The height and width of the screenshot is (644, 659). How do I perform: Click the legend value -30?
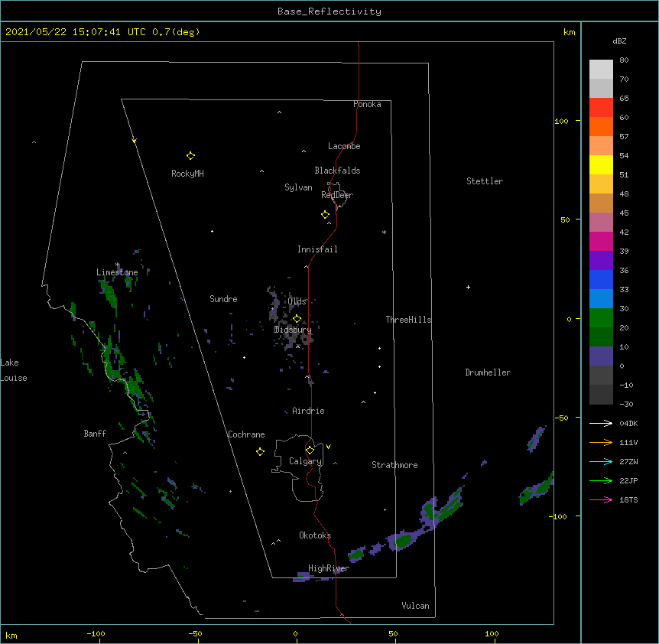point(626,404)
